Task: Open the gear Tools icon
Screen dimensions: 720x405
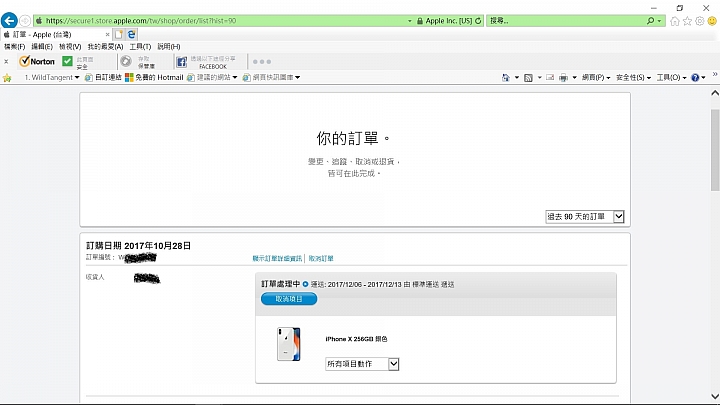Action: [700, 21]
